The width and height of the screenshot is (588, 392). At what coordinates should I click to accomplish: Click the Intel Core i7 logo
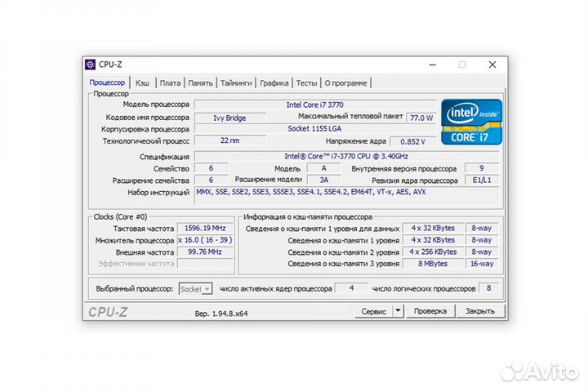471,122
